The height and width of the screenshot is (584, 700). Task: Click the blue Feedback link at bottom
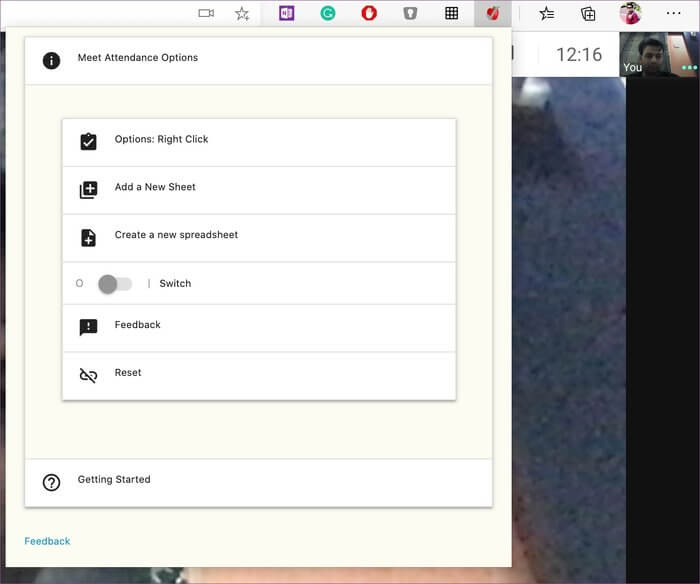coord(47,541)
